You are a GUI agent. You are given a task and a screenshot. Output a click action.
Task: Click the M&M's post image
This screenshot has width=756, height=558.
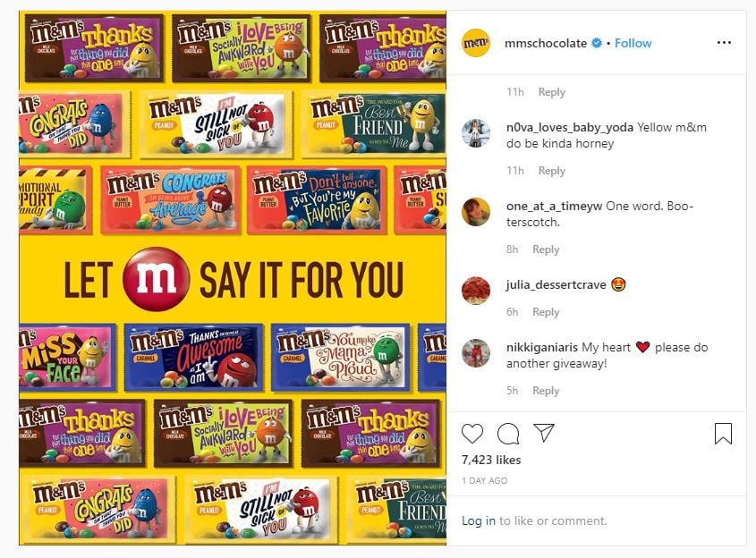233,277
